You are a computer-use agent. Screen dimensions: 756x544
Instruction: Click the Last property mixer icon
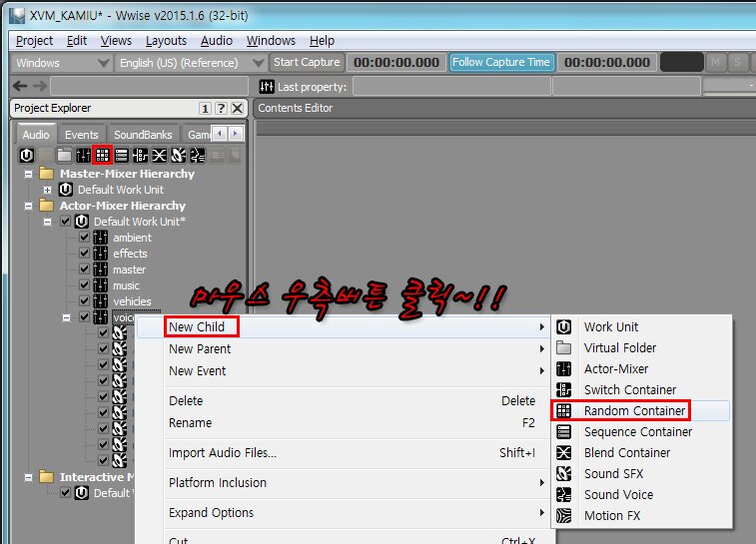point(267,86)
